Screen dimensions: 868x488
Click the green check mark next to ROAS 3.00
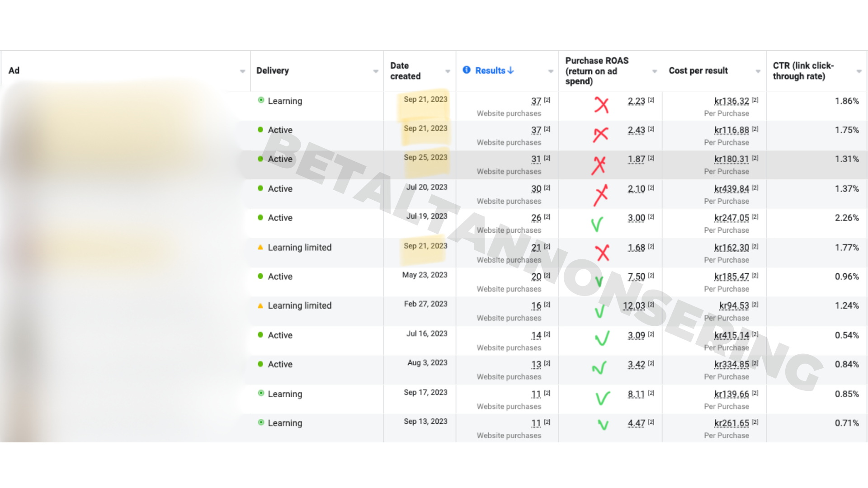tap(597, 224)
